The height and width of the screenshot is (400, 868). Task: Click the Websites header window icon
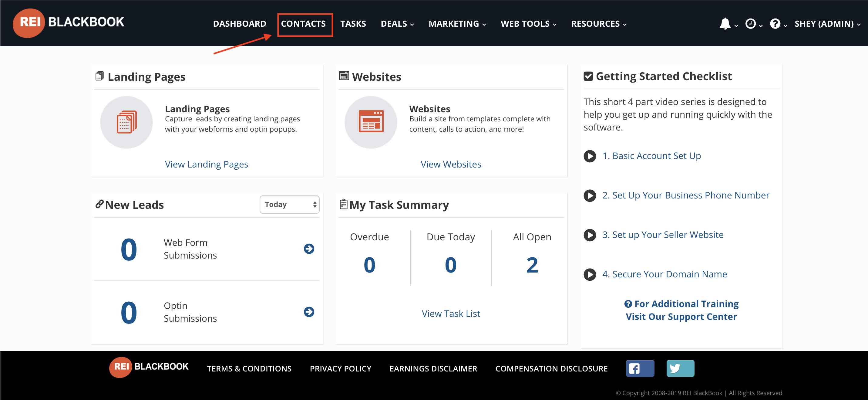344,76
